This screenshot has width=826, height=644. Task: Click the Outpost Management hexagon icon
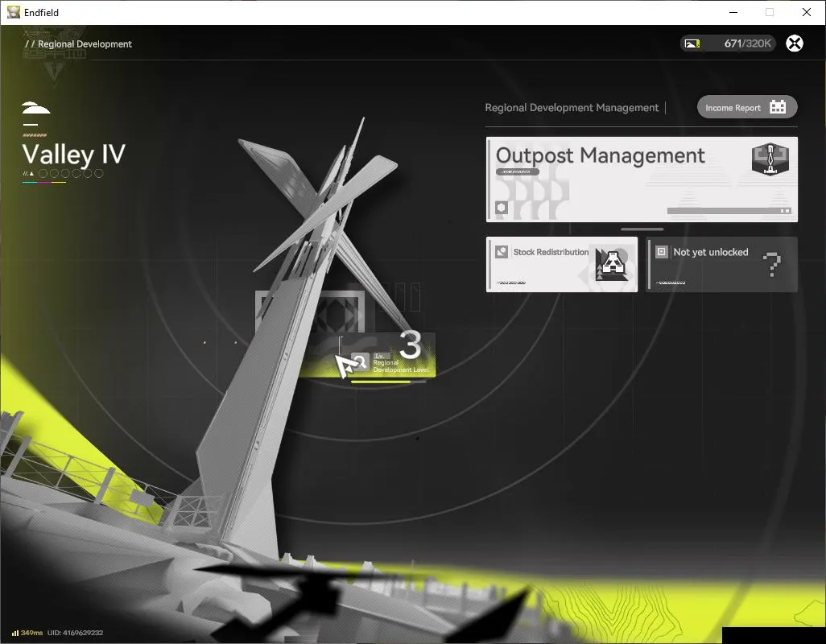tap(770, 159)
